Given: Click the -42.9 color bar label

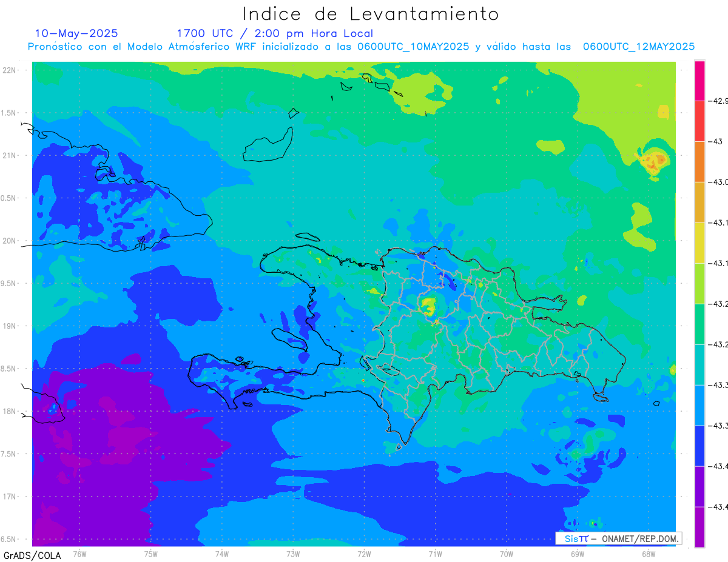Looking at the screenshot, I should [719, 101].
